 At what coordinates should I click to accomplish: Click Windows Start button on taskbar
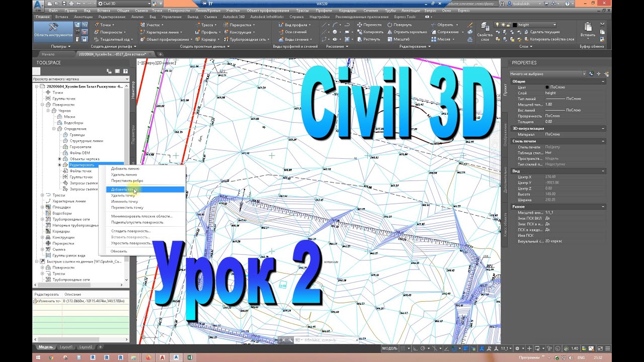[37, 357]
